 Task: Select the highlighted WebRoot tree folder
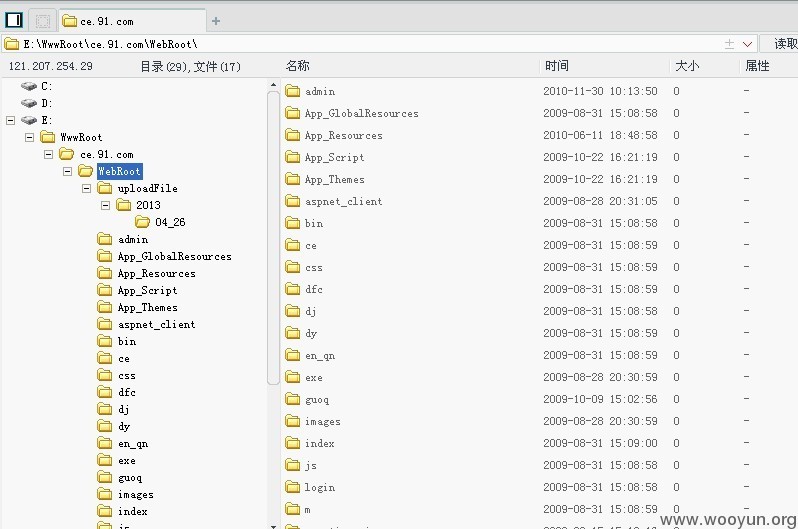120,172
